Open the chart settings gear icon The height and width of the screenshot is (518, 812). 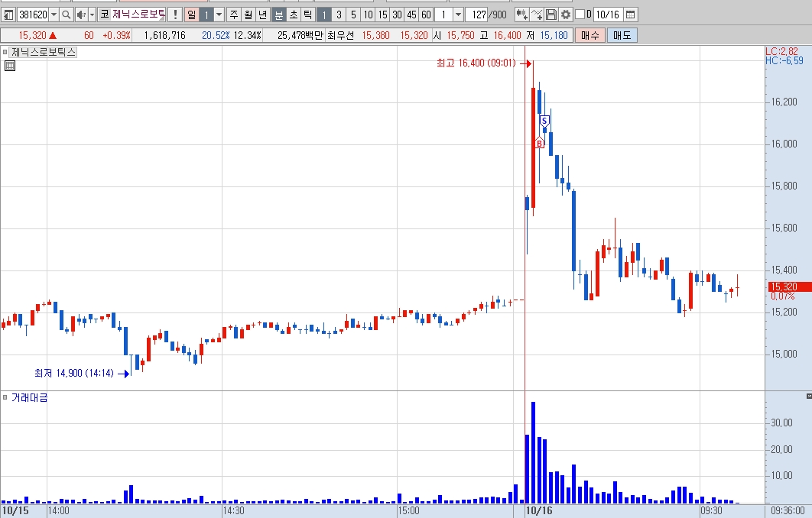pyautogui.click(x=566, y=15)
